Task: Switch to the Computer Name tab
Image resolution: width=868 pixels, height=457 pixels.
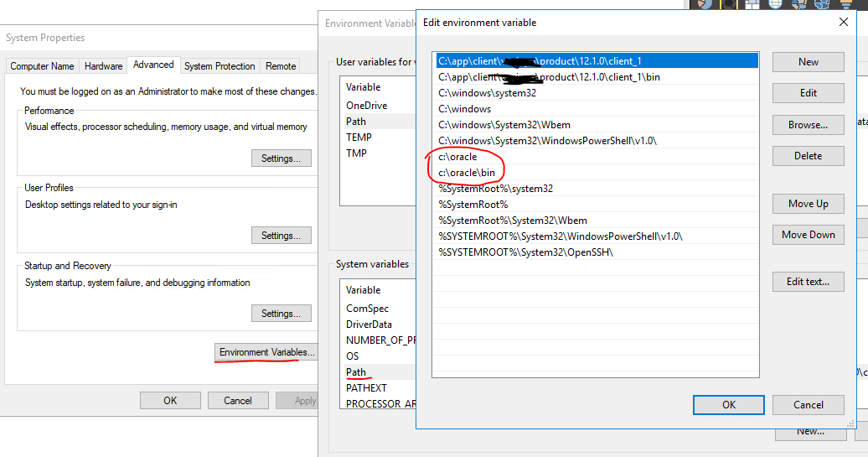Action: pyautogui.click(x=42, y=66)
